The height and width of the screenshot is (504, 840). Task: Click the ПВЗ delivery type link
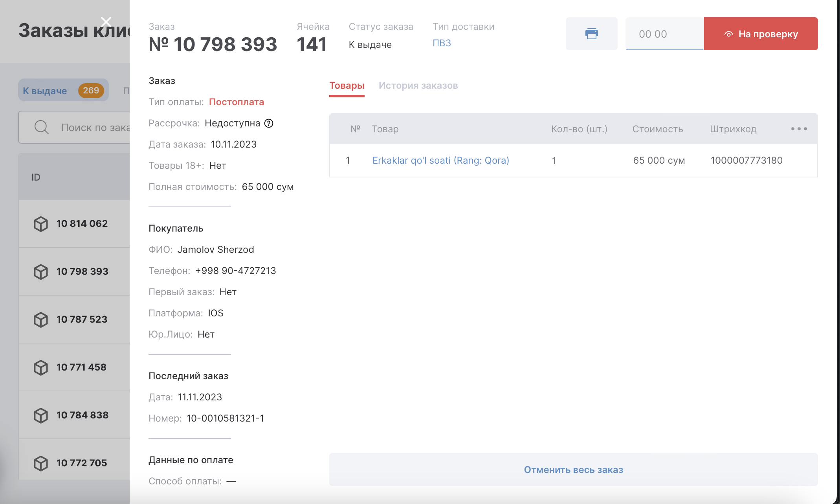(x=442, y=43)
